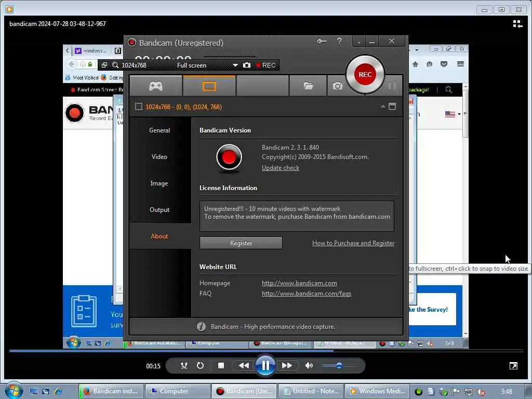Viewport: 532px width, 399px height.
Task: Click the green circle tray icon
Action: coord(419,392)
